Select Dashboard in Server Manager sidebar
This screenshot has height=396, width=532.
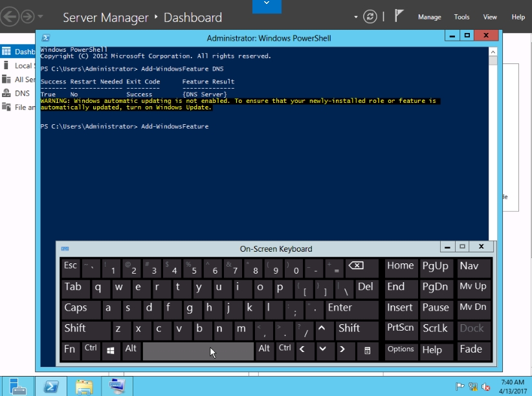(x=17, y=52)
